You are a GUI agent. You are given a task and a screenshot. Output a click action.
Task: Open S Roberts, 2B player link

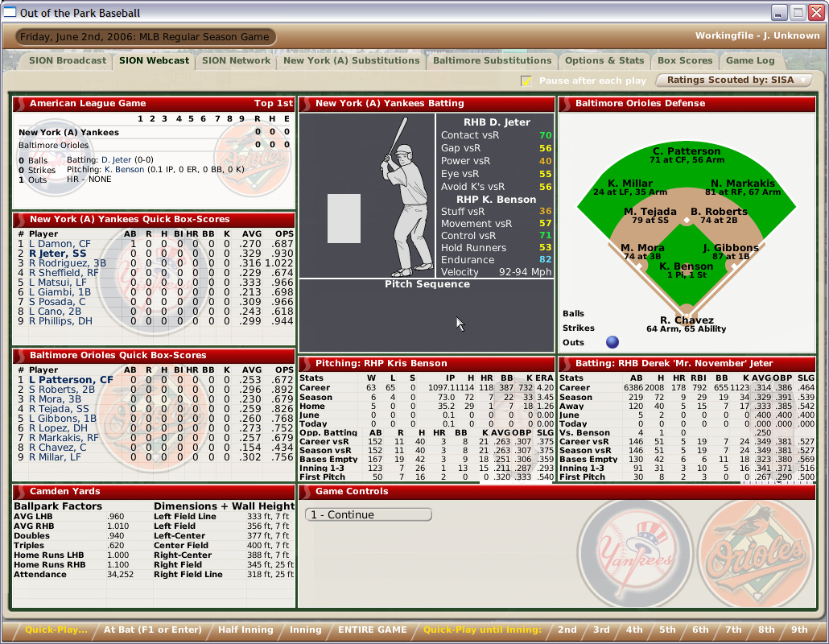62,390
